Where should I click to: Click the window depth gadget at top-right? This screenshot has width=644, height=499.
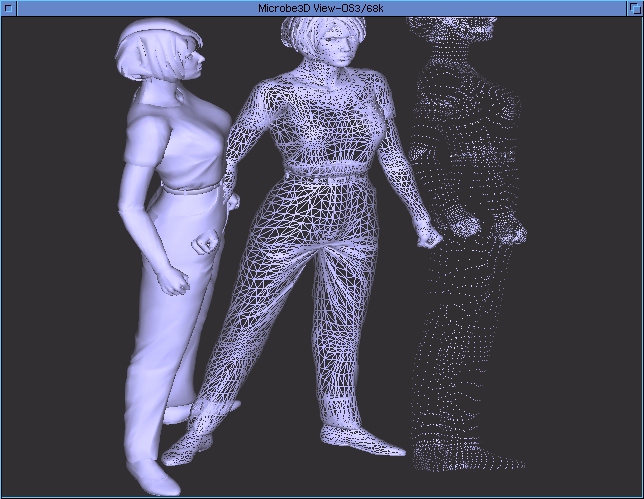click(635, 8)
